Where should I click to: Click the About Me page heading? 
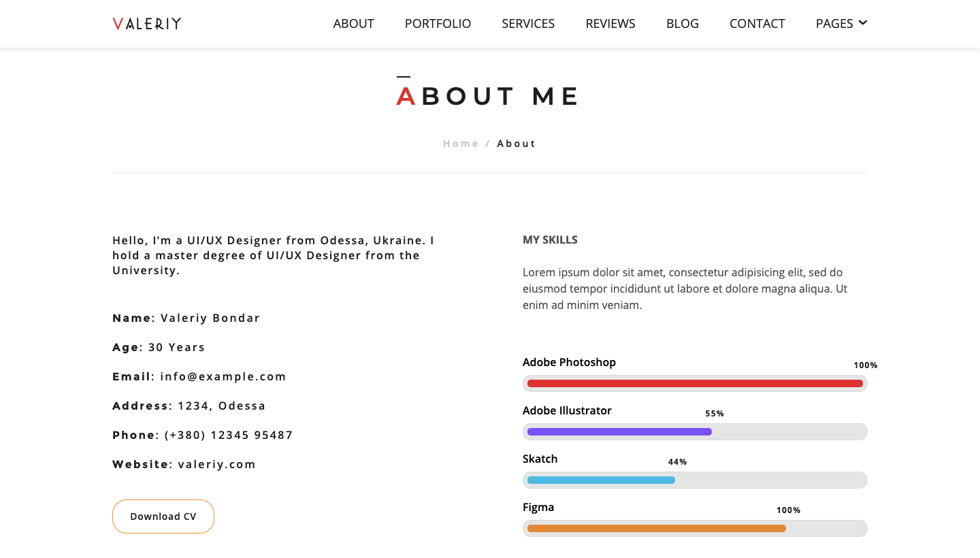coord(489,96)
